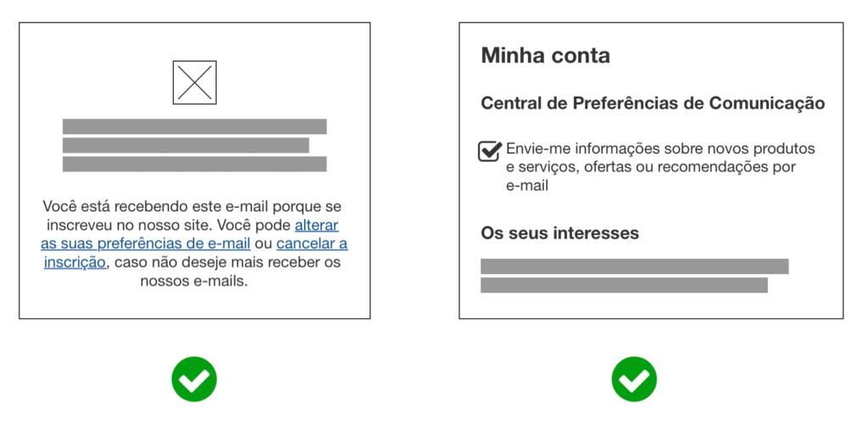Click the bottom gray placeholder bar in the email
This screenshot has height=436, width=868.
(194, 164)
